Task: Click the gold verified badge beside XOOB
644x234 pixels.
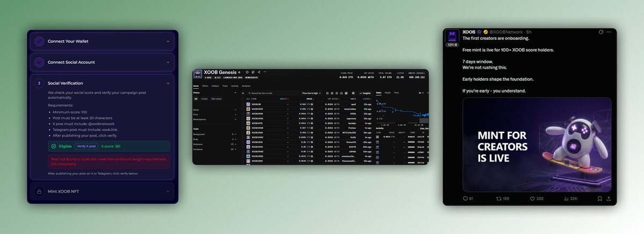Action: tap(486, 32)
